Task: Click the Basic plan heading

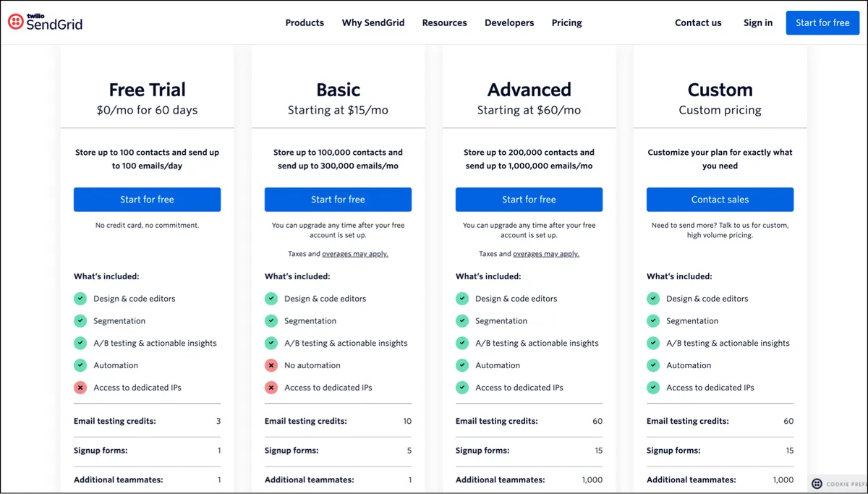Action: tap(338, 90)
